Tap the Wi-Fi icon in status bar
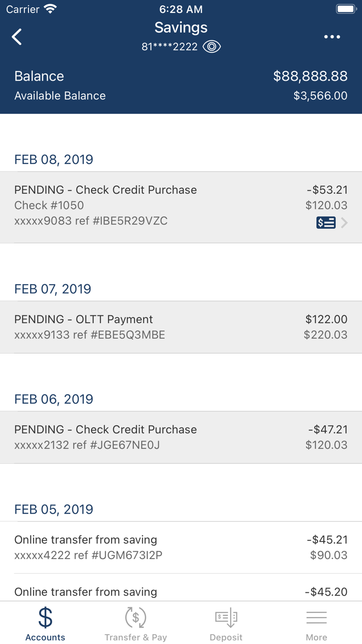Screen dimensions: 362x644 click(49, 8)
